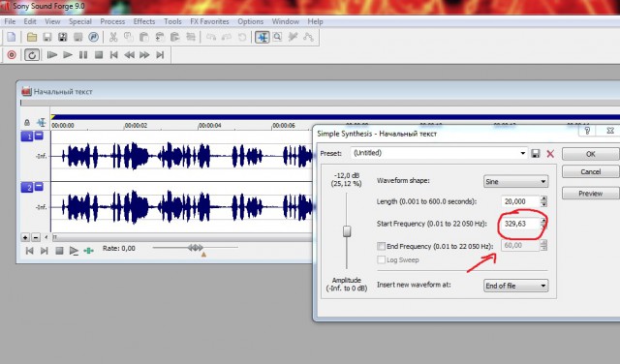
Task: Click the data window Stop button
Action: [59, 251]
